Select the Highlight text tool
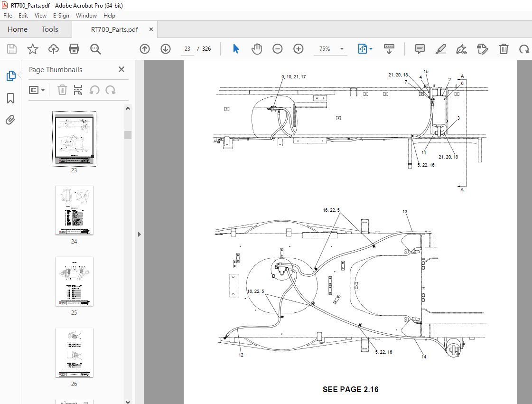 (440, 49)
